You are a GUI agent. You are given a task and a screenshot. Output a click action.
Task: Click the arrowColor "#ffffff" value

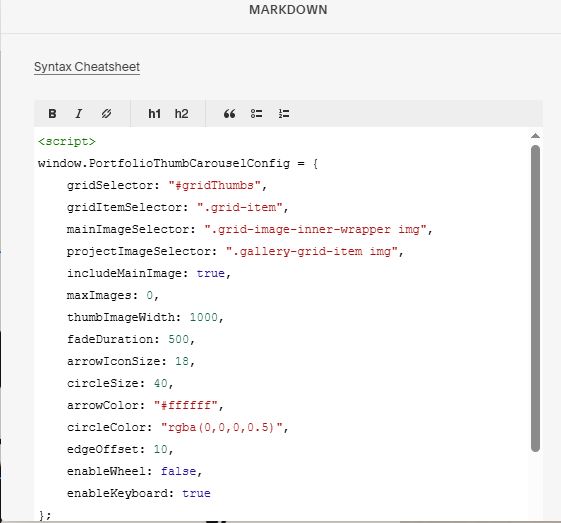(185, 405)
